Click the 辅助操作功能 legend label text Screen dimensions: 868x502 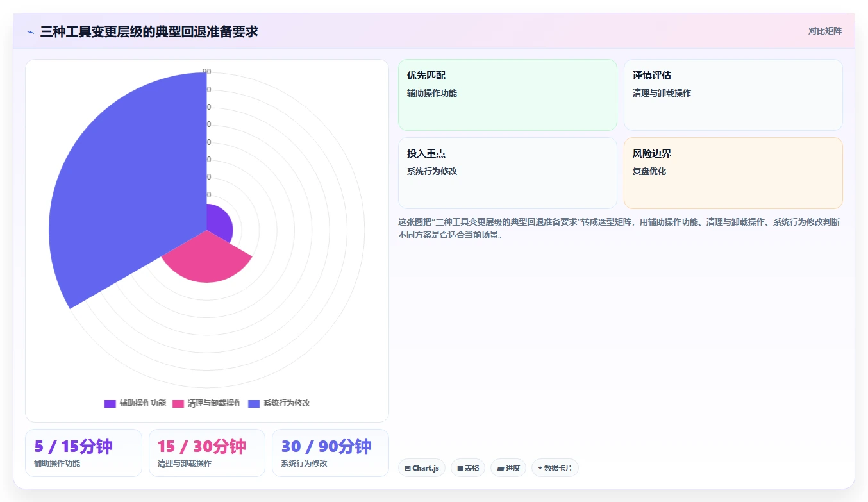tap(142, 403)
